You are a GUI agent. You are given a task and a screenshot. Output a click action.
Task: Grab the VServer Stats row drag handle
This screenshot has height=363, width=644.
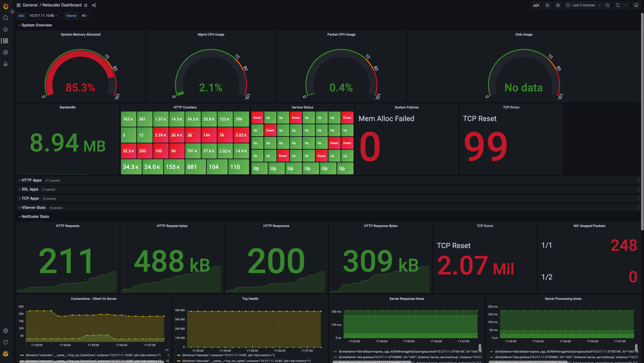pyautogui.click(x=638, y=207)
